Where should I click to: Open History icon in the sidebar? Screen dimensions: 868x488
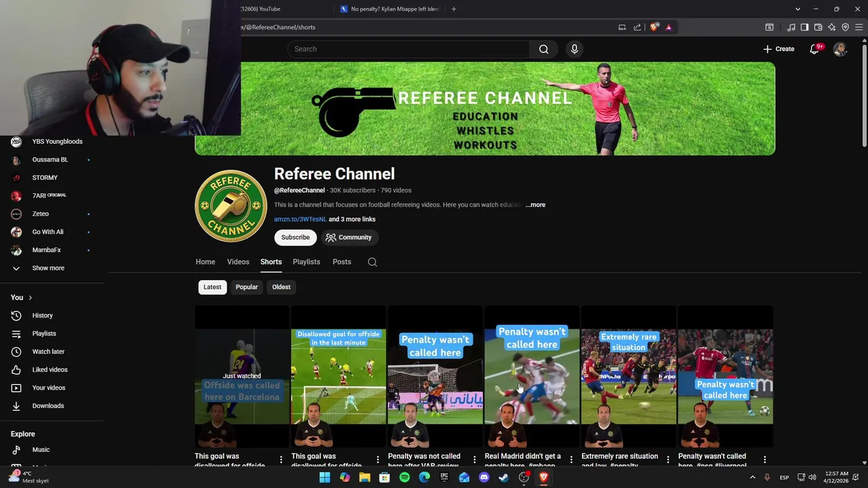click(16, 315)
